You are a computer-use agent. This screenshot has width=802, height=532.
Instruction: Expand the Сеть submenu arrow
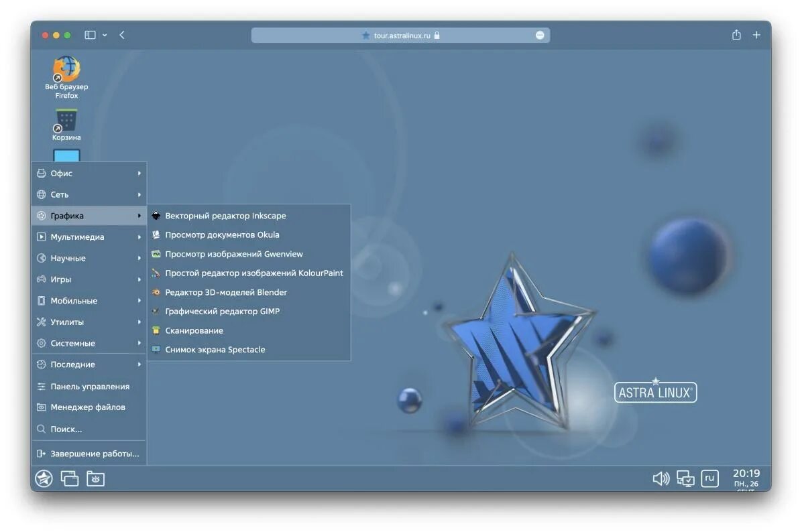pos(139,194)
